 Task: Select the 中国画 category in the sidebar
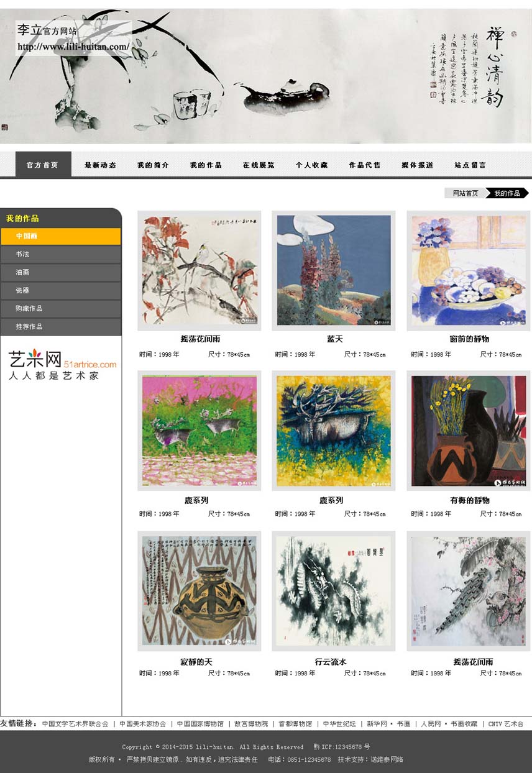pos(61,236)
